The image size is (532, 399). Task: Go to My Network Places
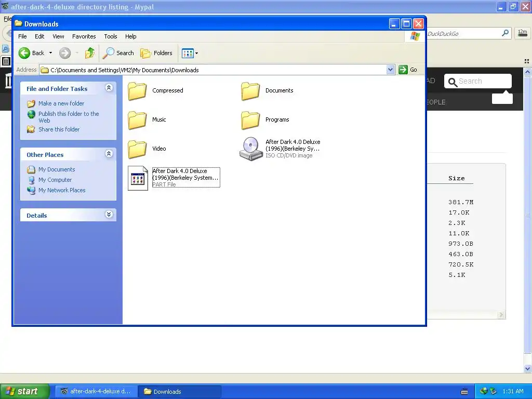[62, 190]
